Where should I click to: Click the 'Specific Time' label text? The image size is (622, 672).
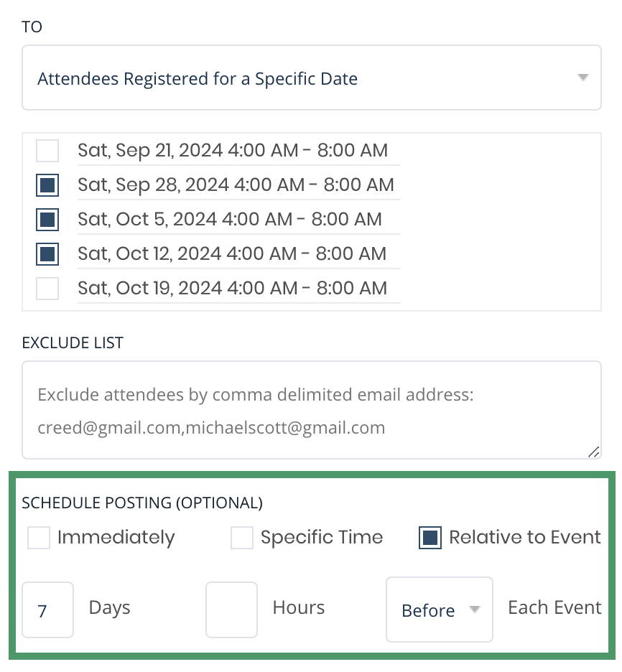pos(322,538)
